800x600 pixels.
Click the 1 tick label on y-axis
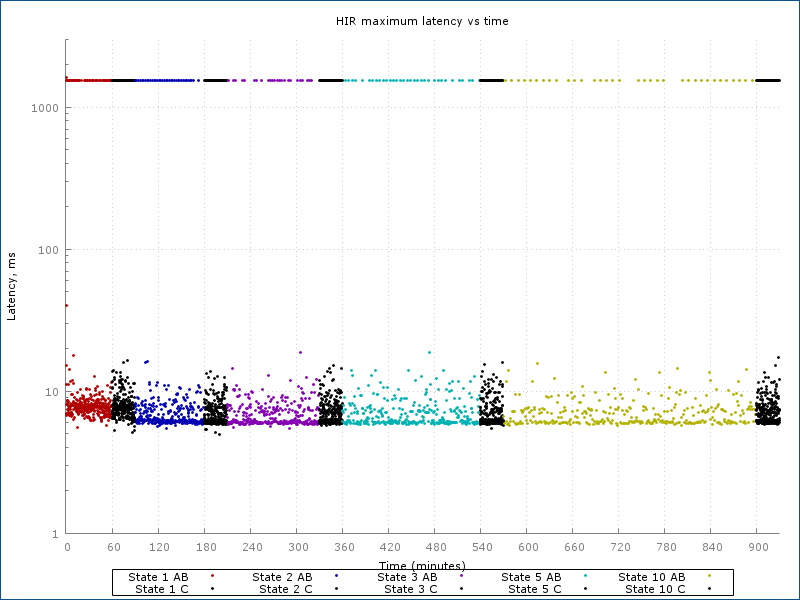pyautogui.click(x=56, y=534)
